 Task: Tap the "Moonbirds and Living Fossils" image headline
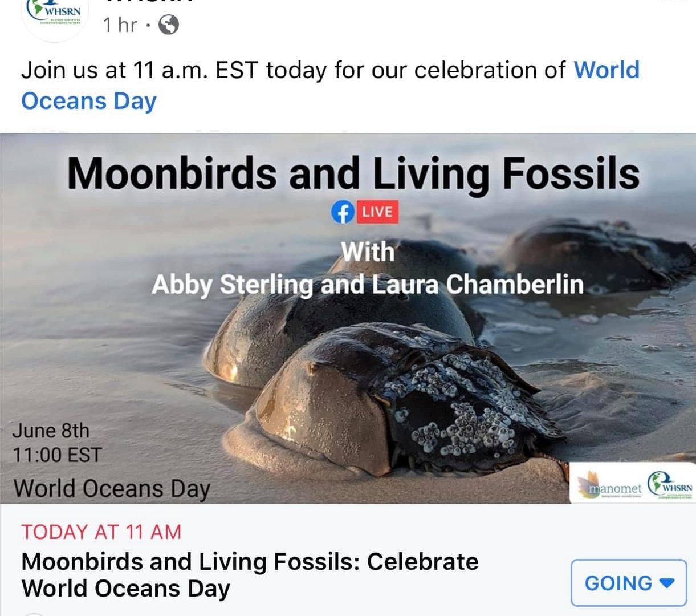(353, 173)
